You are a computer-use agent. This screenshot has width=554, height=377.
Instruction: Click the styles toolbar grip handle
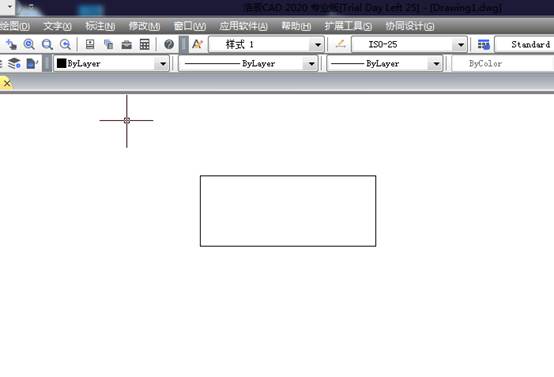(x=184, y=45)
